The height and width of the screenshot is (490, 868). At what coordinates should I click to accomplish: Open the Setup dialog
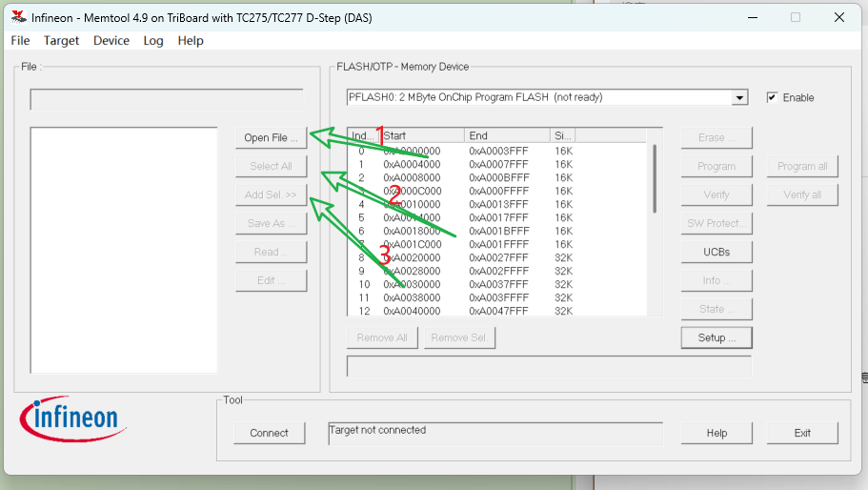point(717,337)
